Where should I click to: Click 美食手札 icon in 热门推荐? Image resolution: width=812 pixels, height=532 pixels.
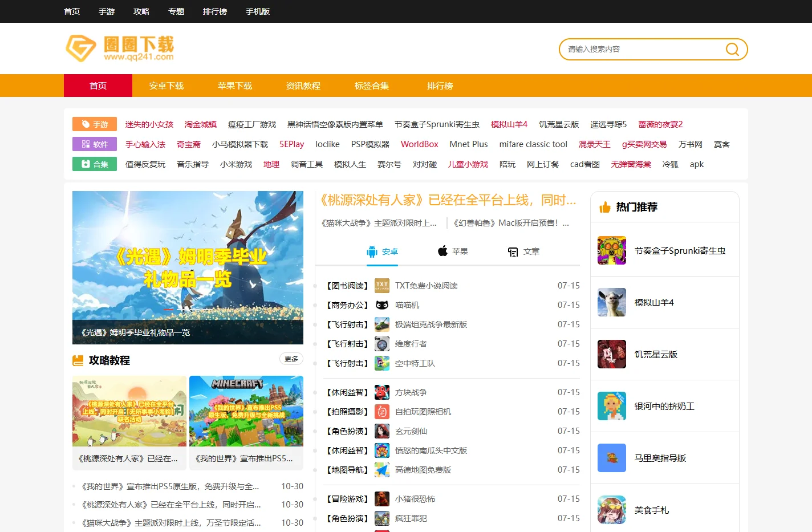click(612, 510)
